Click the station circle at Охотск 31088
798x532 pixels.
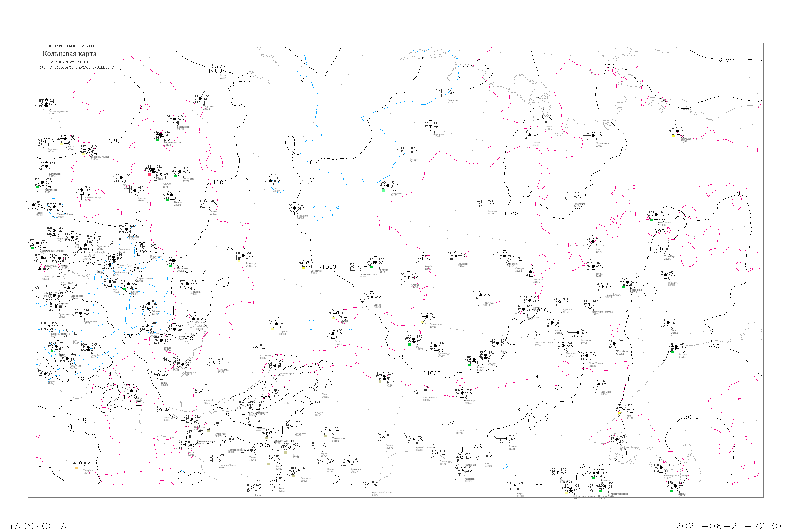tap(676, 347)
